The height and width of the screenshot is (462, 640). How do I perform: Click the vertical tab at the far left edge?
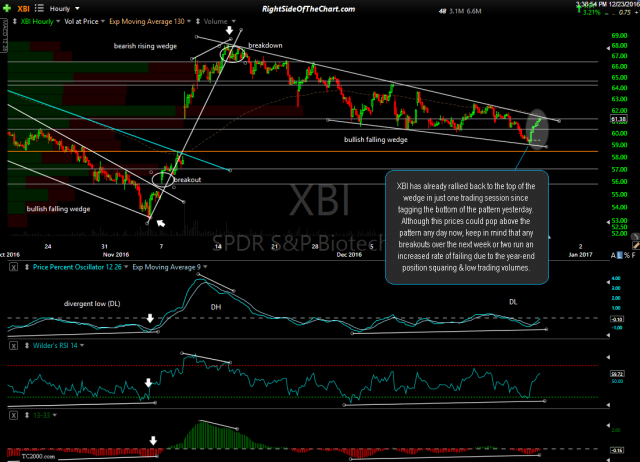pyautogui.click(x=5, y=38)
